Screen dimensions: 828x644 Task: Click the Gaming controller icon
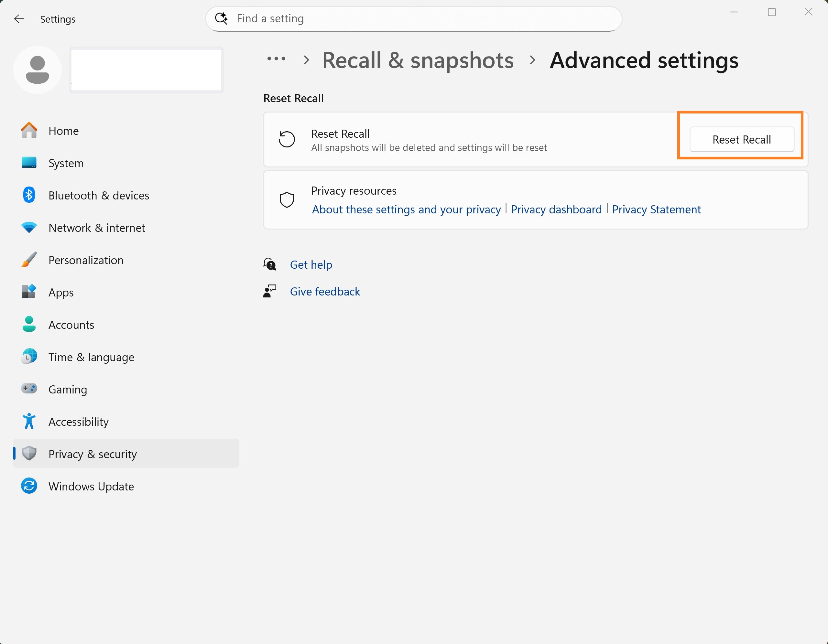pos(29,389)
